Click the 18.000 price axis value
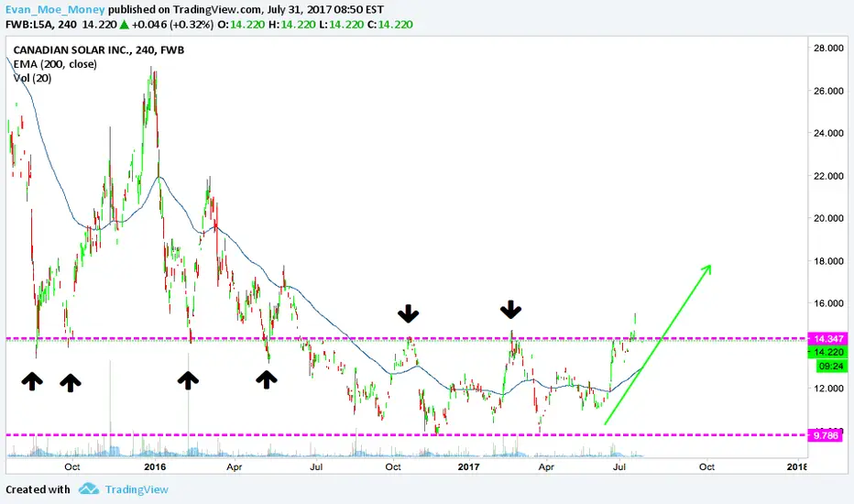This screenshot has width=854, height=504. [x=827, y=261]
